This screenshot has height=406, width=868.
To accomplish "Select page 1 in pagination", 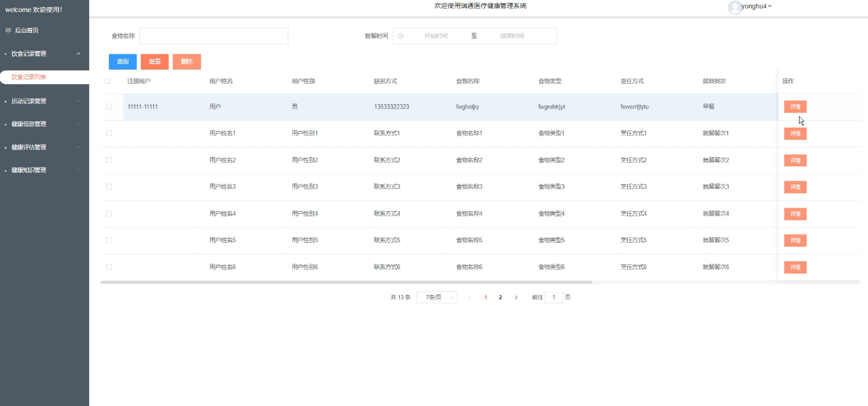I will tap(485, 297).
